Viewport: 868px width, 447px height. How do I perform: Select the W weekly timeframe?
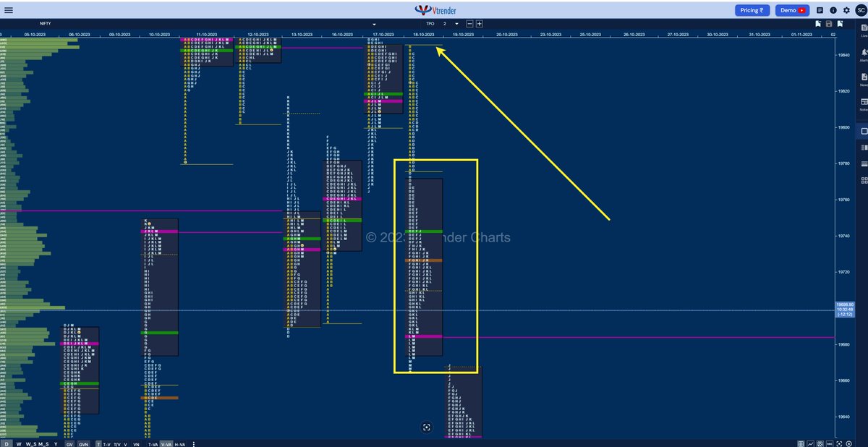pyautogui.click(x=19, y=443)
